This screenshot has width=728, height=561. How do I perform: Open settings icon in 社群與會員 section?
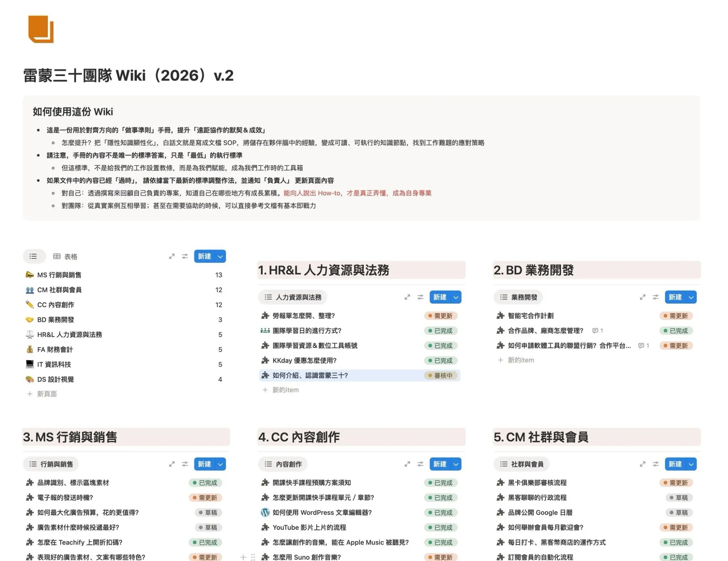(656, 464)
